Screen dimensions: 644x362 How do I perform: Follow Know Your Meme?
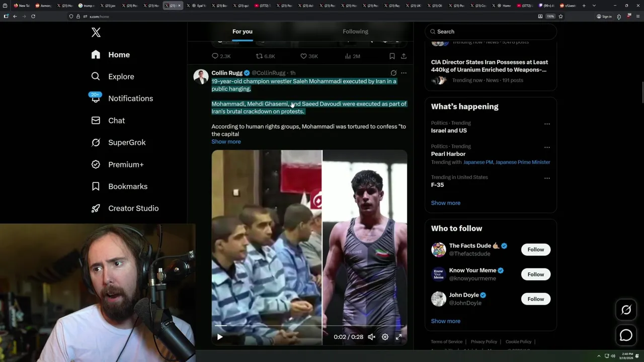[x=536, y=275]
